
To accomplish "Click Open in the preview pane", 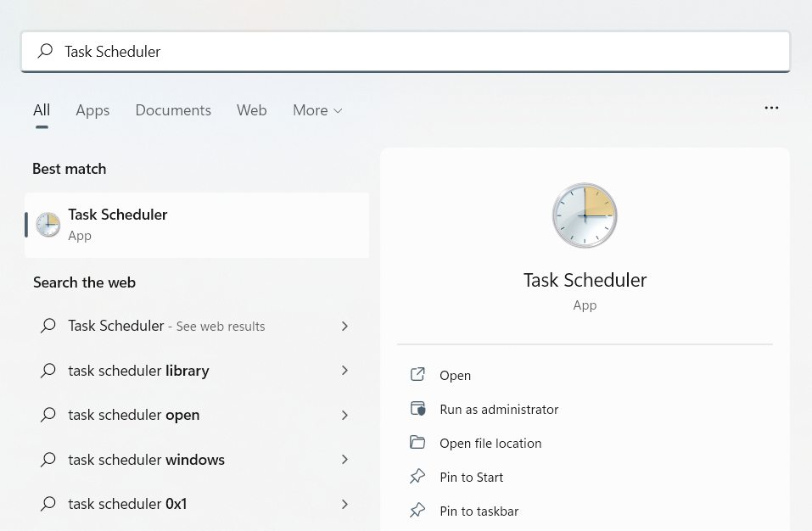I will click(x=455, y=376).
